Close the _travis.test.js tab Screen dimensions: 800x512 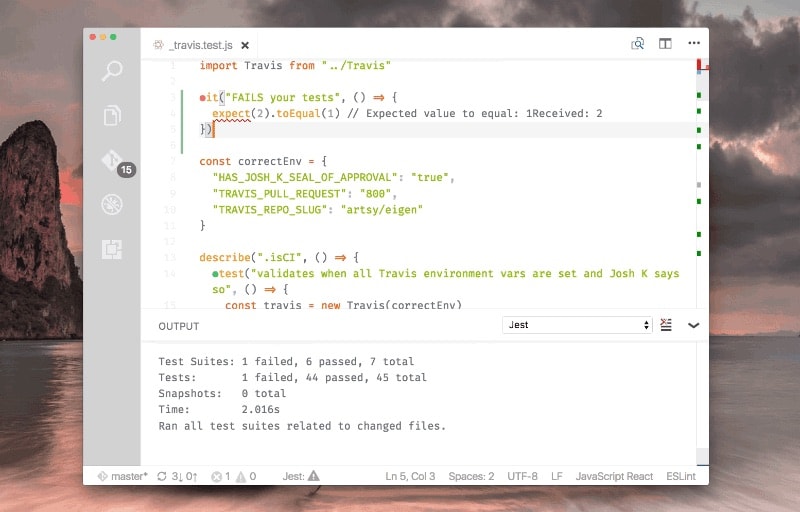[245, 45]
